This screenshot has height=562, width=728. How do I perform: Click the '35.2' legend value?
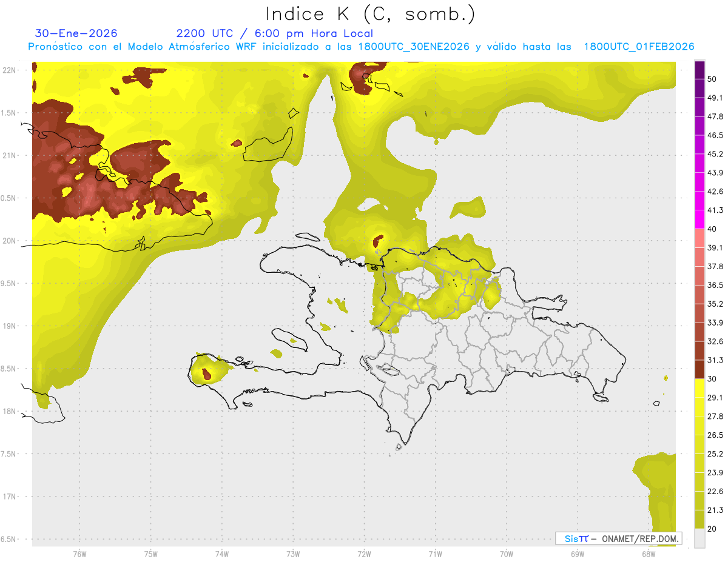pos(715,304)
